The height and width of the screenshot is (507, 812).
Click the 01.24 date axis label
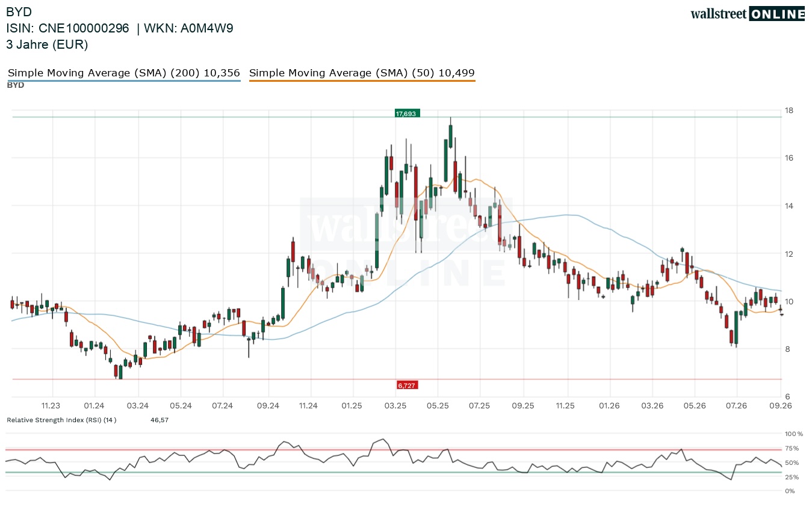pos(95,406)
